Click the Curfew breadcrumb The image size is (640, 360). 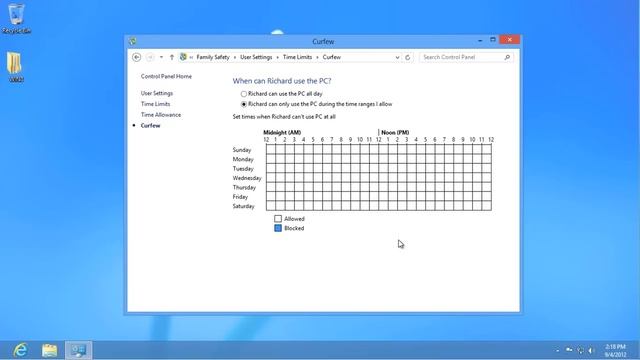click(331, 57)
